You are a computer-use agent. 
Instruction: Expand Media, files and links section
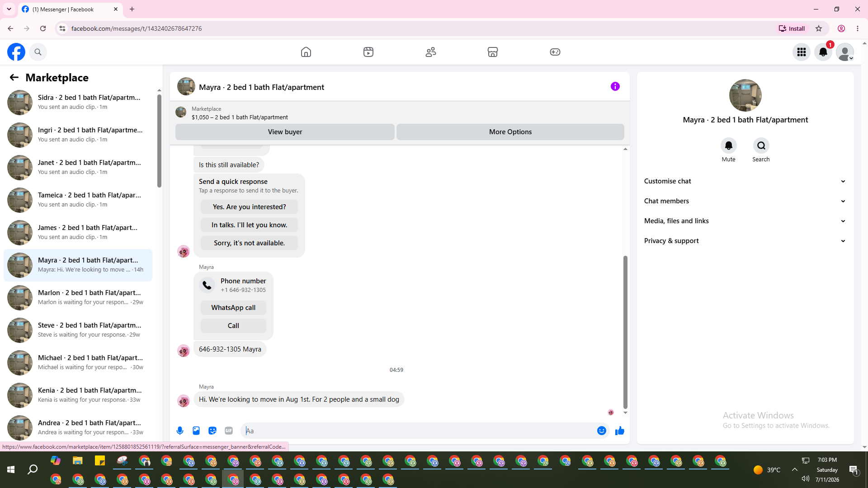pyautogui.click(x=745, y=221)
